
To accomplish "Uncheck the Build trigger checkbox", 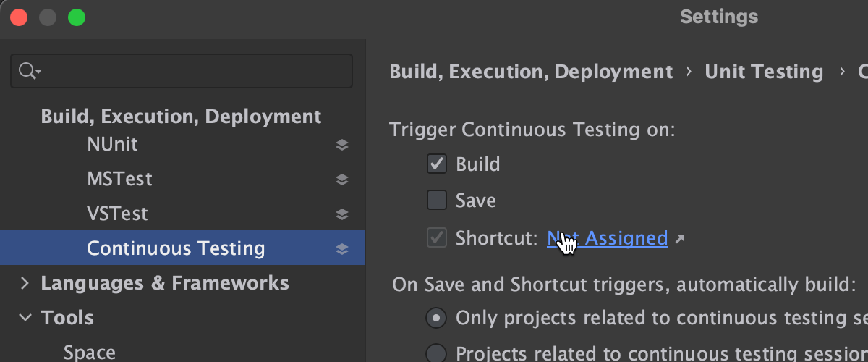I will (437, 164).
